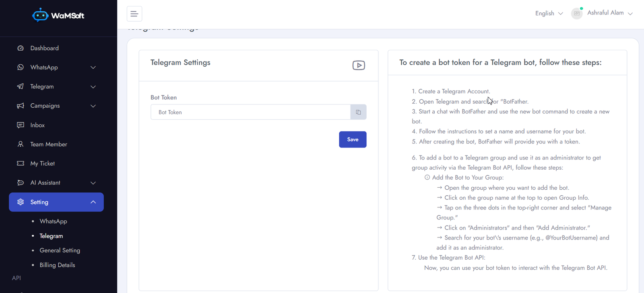The image size is (644, 293).
Task: Open Billing Details submenu item
Action: 57,265
